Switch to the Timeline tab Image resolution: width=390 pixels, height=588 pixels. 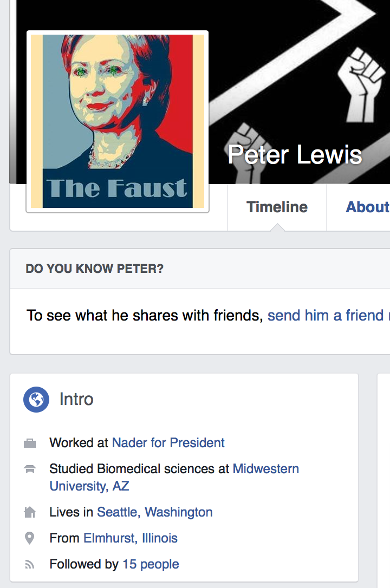point(277,207)
